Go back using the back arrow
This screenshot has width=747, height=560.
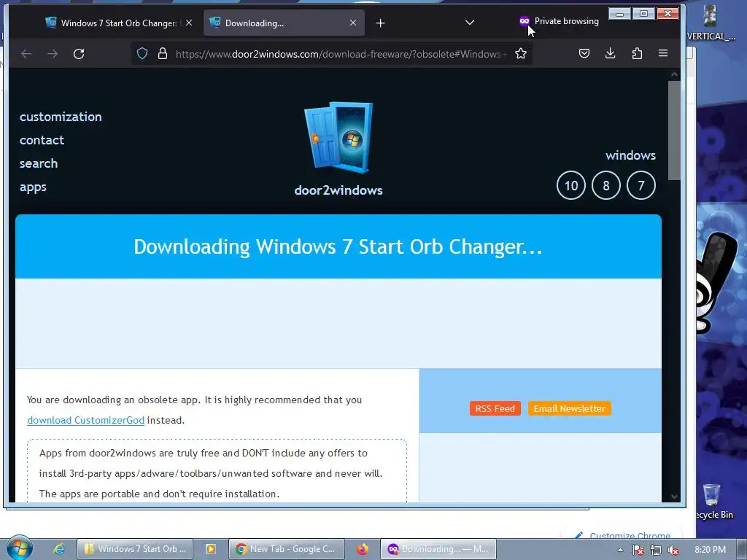(x=26, y=54)
